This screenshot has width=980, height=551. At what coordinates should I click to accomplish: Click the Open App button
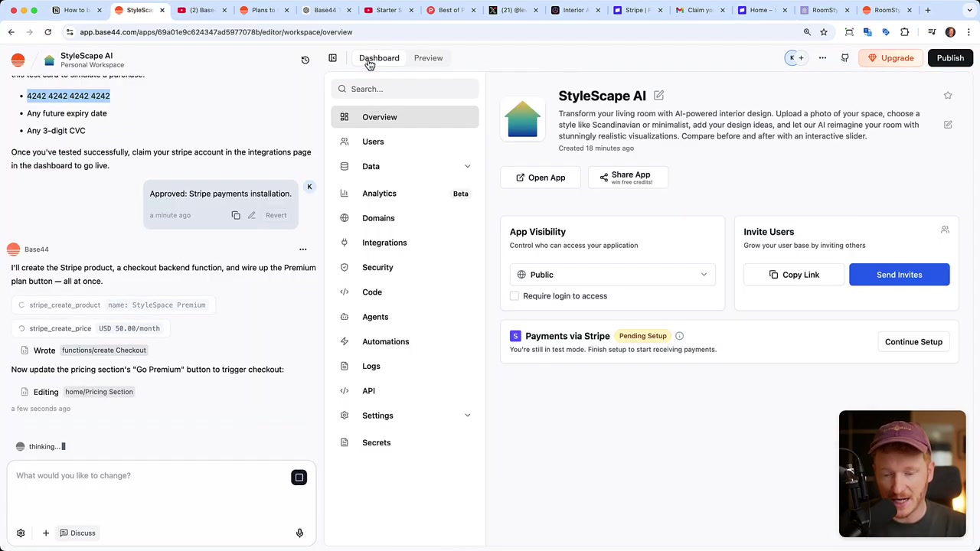(x=541, y=178)
